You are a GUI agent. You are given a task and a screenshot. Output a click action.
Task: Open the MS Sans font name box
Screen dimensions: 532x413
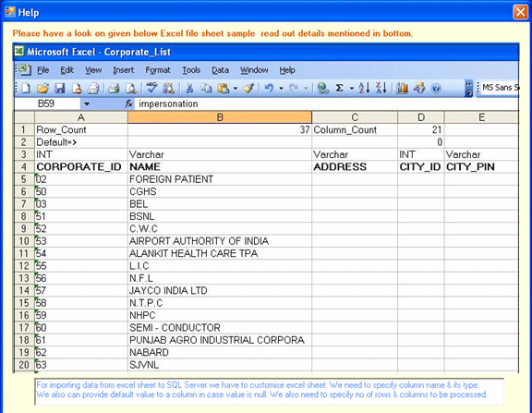(500, 88)
